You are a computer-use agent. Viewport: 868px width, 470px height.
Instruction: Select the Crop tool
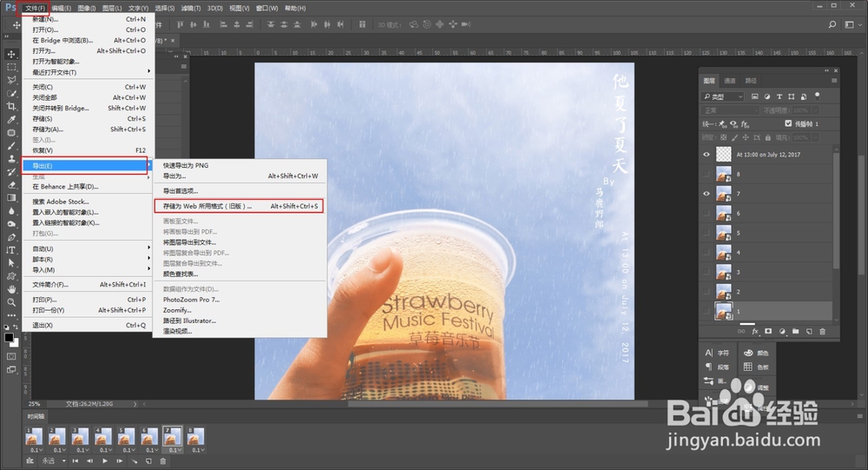click(11, 106)
